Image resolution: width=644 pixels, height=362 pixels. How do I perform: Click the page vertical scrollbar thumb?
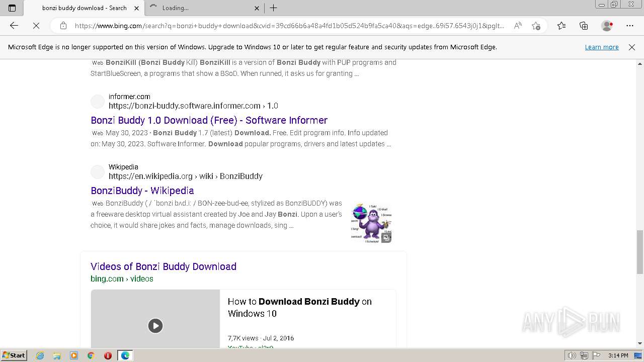click(x=639, y=252)
